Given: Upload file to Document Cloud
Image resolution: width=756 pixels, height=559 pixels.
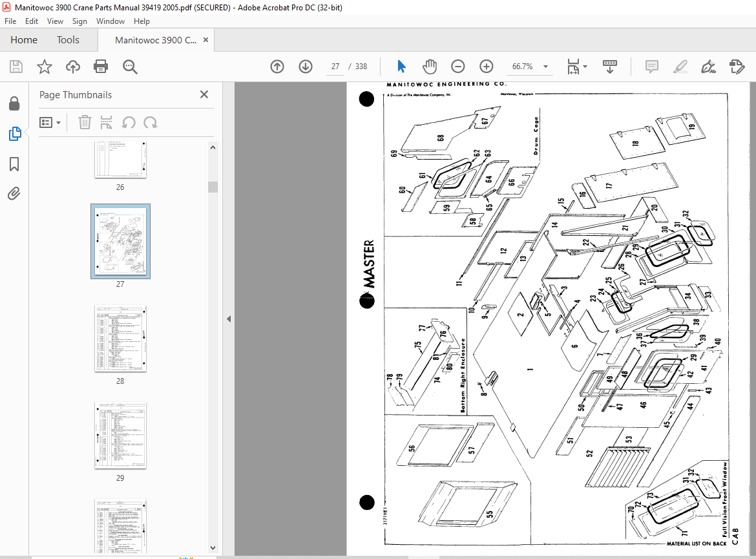Looking at the screenshot, I should pyautogui.click(x=73, y=67).
